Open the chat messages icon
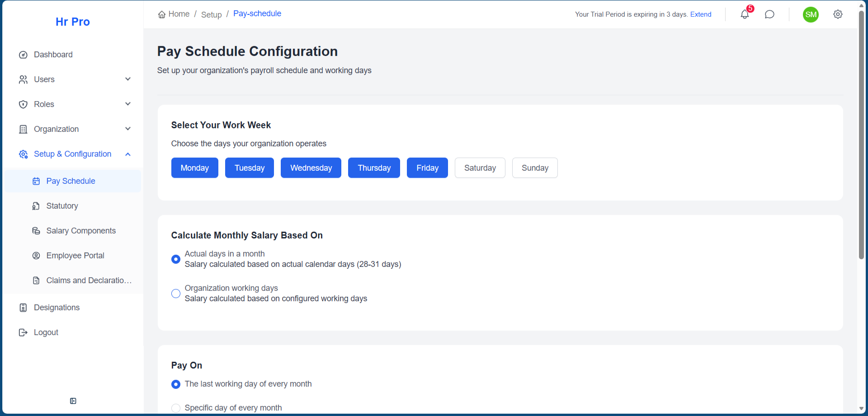Viewport: 868px width, 416px height. (x=769, y=14)
